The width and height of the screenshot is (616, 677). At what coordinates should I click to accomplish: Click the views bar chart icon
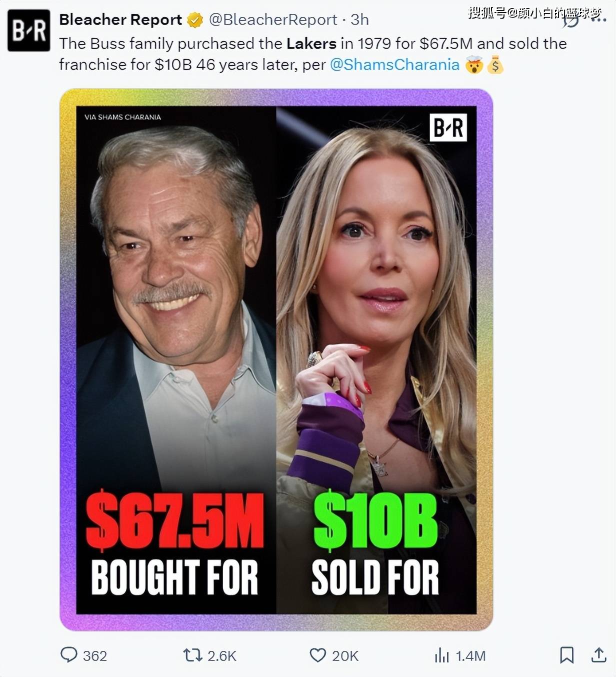click(x=441, y=655)
